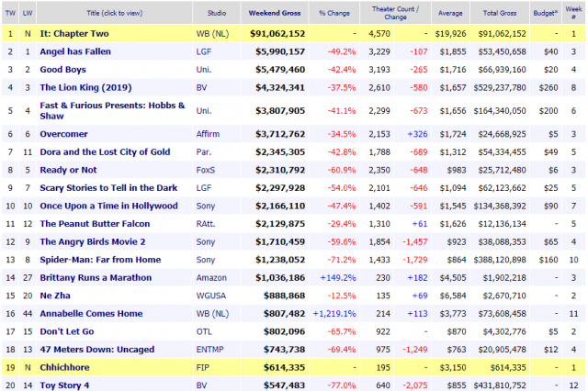Screen dimensions: 588x391
Task: Sort by Average column header
Action: [x=450, y=13]
